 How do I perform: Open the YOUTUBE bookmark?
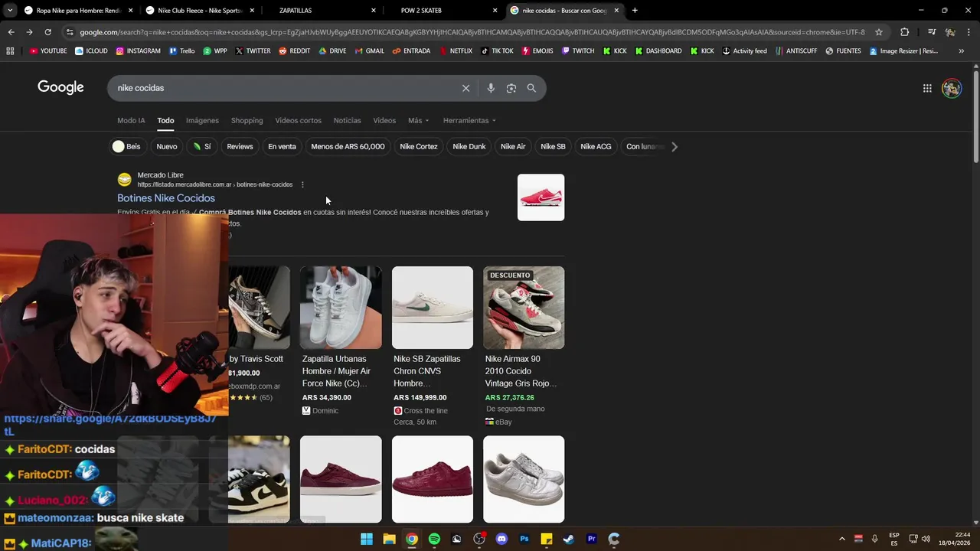pyautogui.click(x=48, y=51)
